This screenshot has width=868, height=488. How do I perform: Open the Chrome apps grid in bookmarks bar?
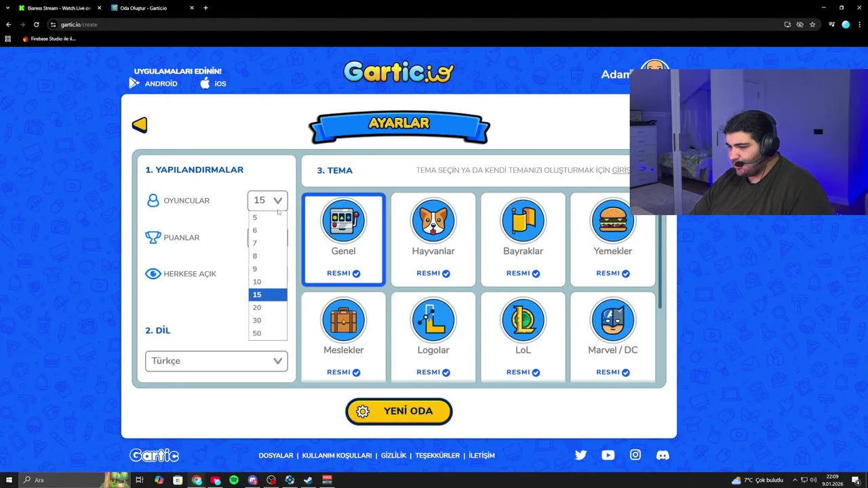click(x=8, y=39)
